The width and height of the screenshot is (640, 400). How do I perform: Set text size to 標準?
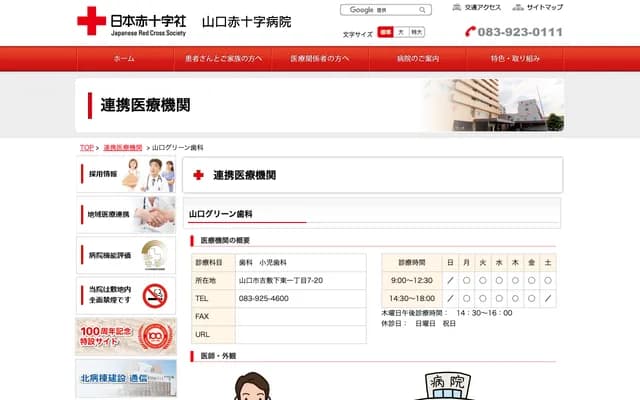(386, 32)
